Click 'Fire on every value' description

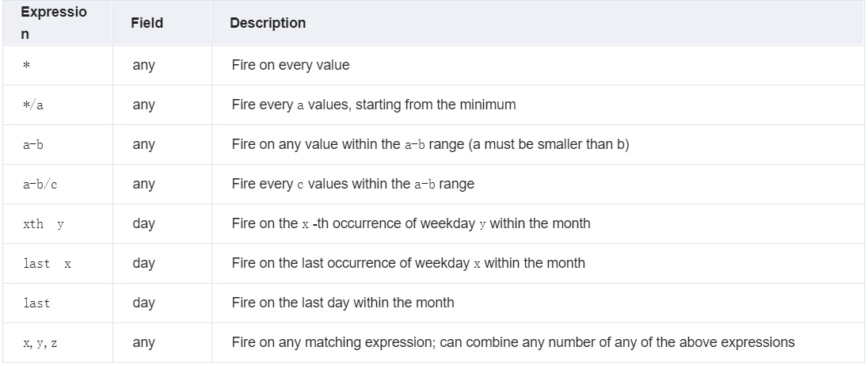(291, 65)
